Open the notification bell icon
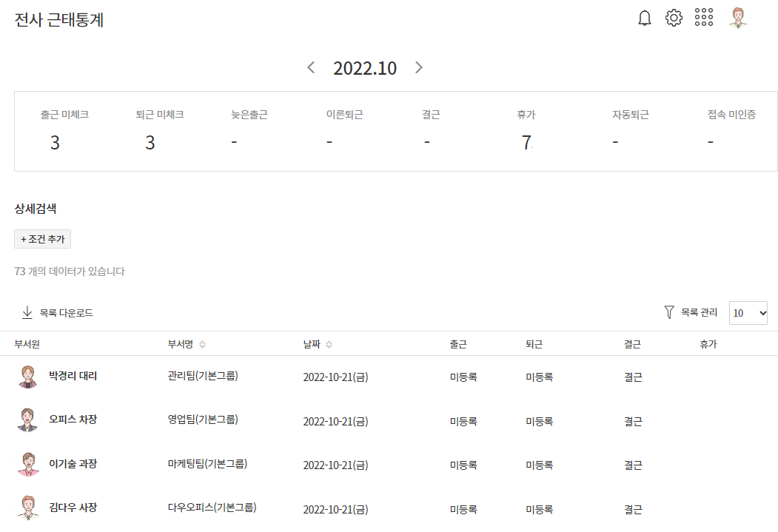 coord(645,18)
